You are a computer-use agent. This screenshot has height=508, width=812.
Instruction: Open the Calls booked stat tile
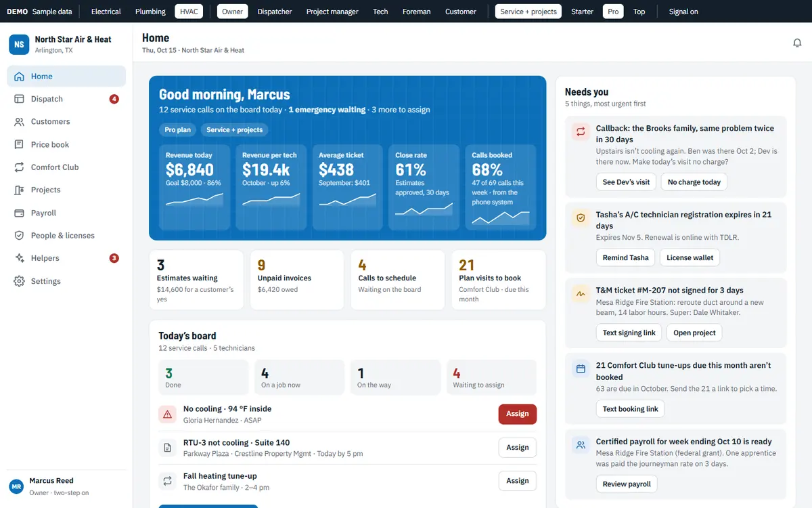[500, 187]
